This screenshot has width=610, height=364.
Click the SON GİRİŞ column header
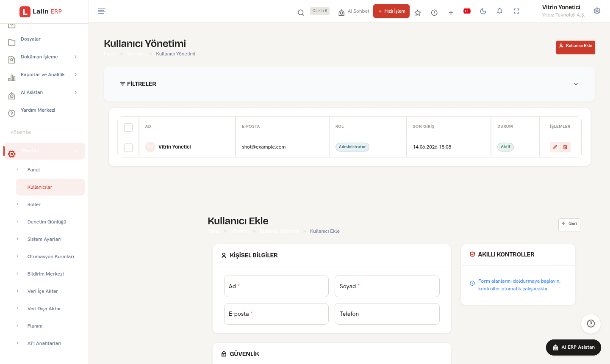click(424, 127)
